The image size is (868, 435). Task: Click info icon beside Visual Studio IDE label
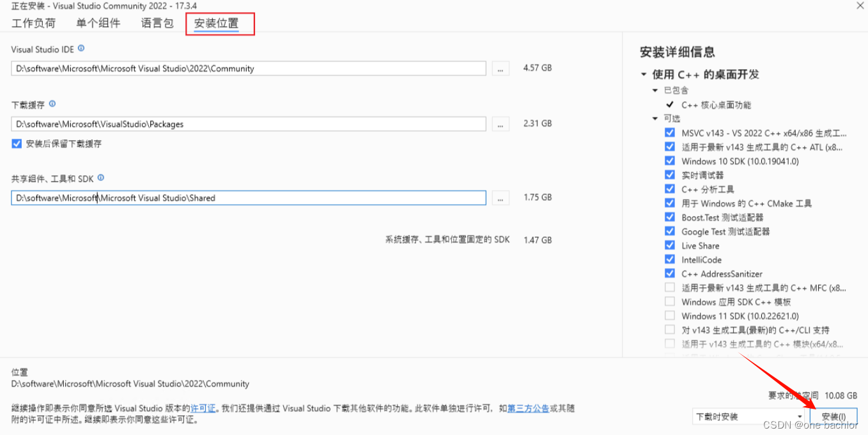point(81,49)
